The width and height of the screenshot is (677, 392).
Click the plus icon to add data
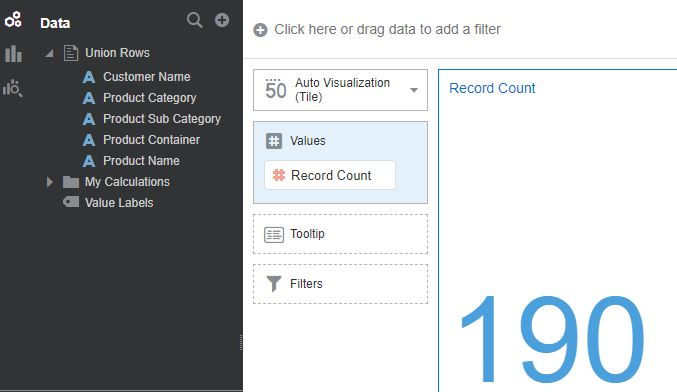222,20
